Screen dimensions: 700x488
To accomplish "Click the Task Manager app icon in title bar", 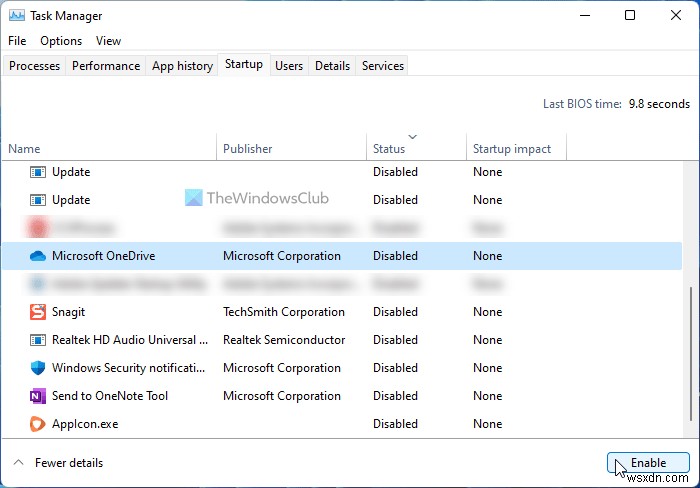I will (x=17, y=16).
